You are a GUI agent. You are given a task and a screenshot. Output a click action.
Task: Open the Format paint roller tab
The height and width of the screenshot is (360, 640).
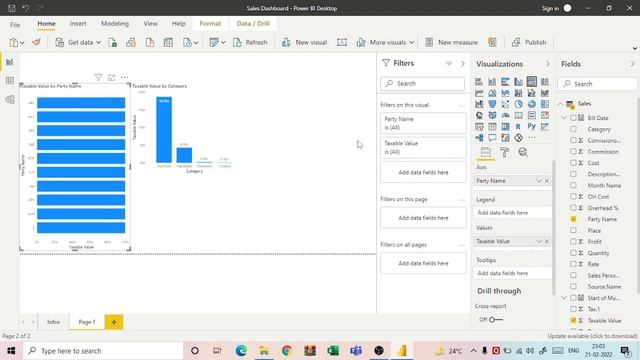[504, 152]
